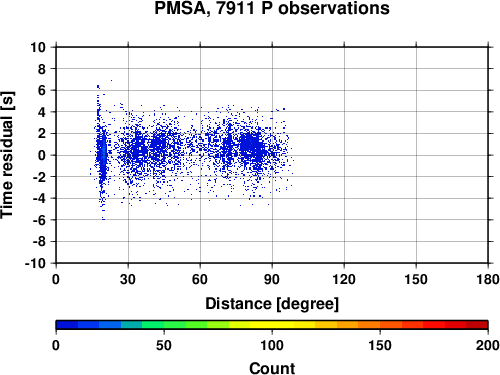Click x-axis tick label '30'
500x375 pixels.
click(128, 279)
